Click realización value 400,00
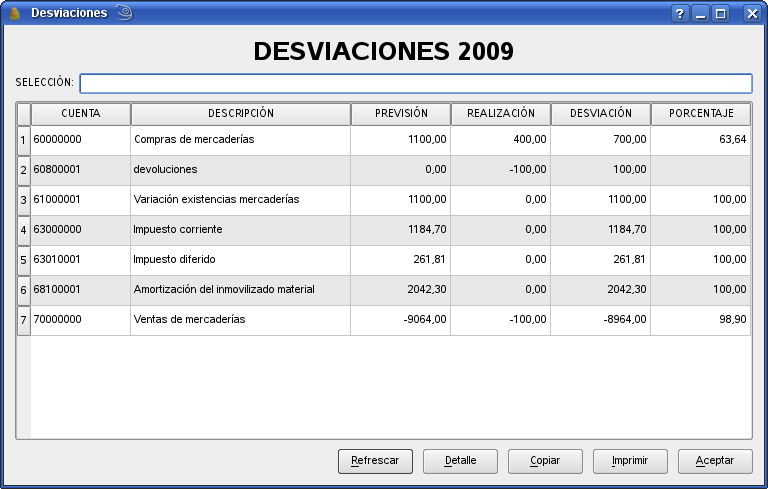The image size is (768, 489). [x=501, y=141]
